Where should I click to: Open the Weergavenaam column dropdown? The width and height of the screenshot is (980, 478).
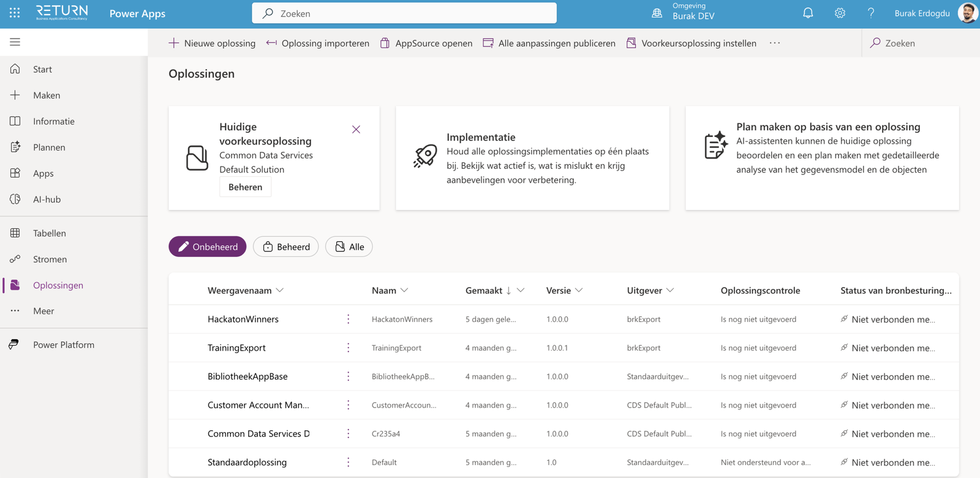pyautogui.click(x=280, y=290)
